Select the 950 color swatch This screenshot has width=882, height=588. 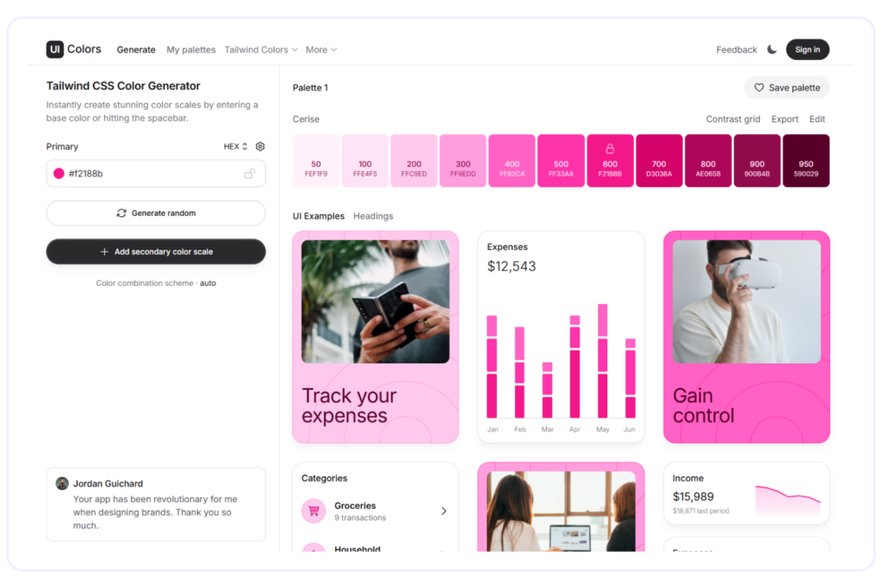point(806,160)
